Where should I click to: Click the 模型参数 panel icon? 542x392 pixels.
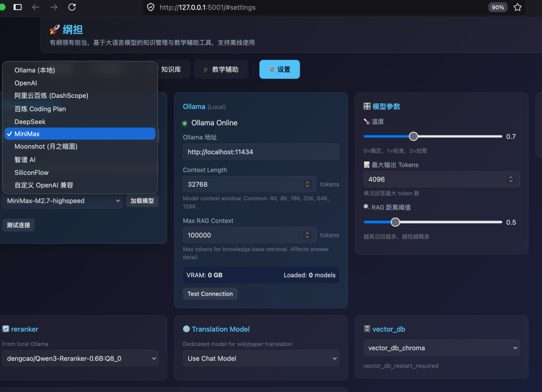tap(367, 106)
